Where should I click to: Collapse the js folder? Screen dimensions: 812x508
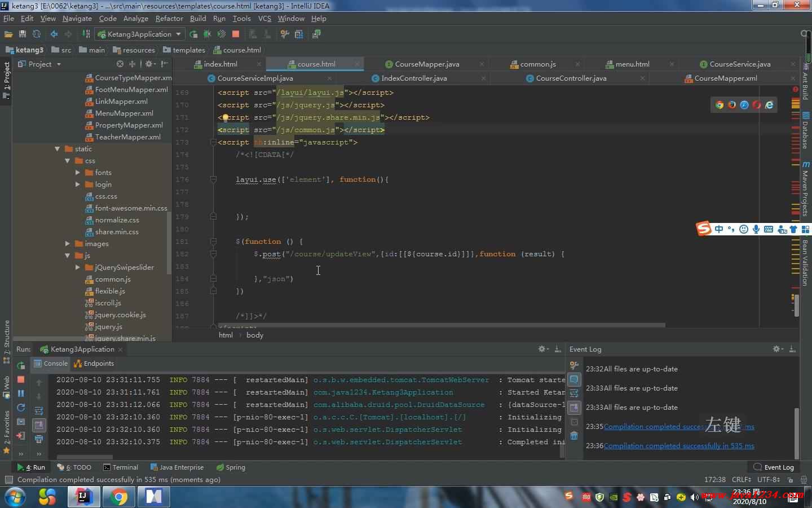(67, 256)
